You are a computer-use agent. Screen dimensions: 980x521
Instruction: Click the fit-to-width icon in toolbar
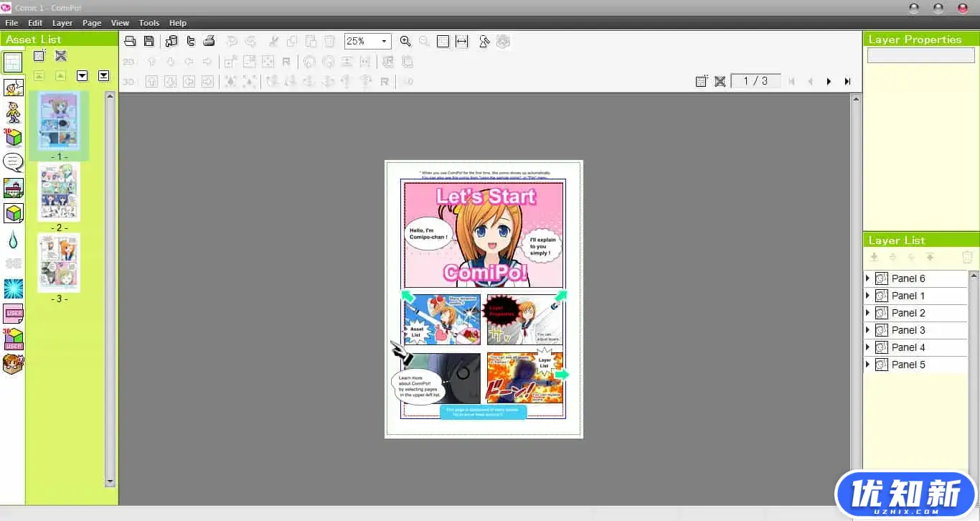click(x=462, y=42)
